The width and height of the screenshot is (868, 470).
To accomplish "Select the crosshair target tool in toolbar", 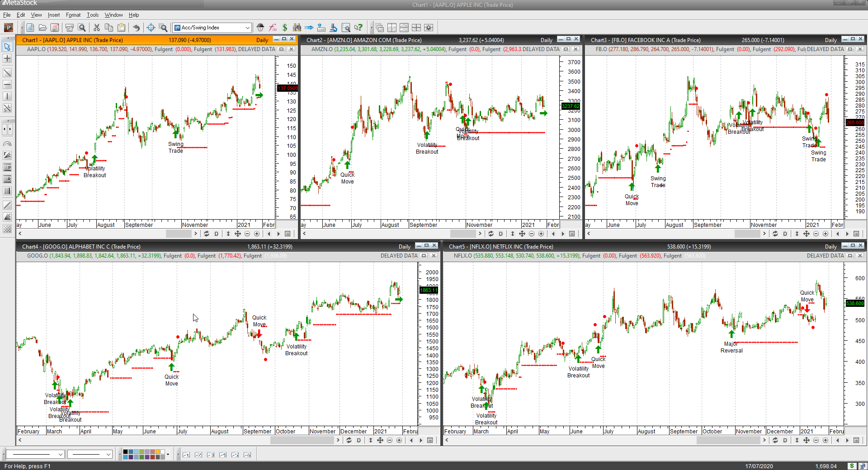I will 151,28.
